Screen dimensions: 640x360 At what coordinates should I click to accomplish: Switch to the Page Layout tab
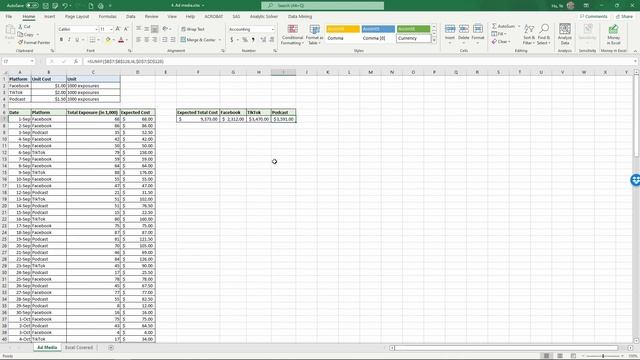tap(77, 16)
